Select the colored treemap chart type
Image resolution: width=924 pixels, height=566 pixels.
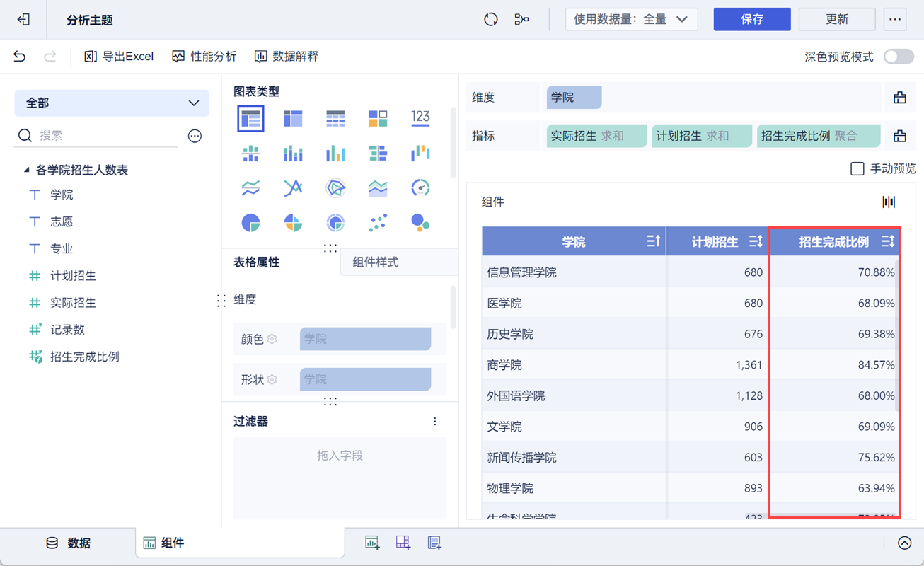click(x=378, y=118)
